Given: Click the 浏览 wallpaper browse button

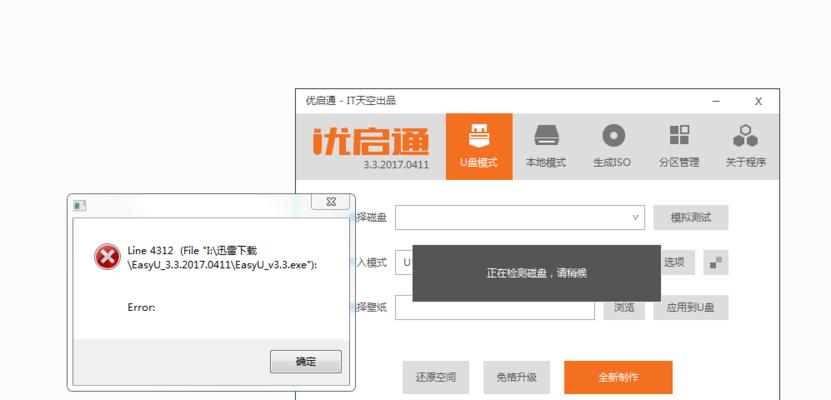Looking at the screenshot, I should click(x=624, y=307).
